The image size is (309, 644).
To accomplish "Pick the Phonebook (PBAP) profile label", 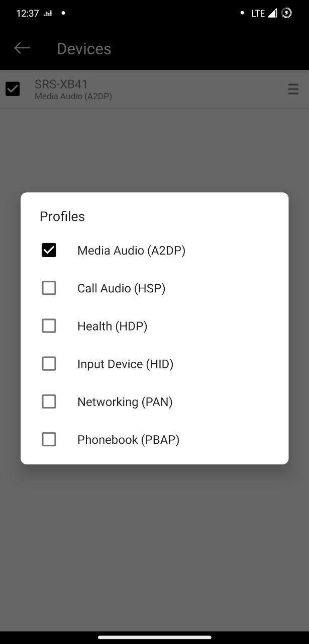I will pyautogui.click(x=128, y=439).
